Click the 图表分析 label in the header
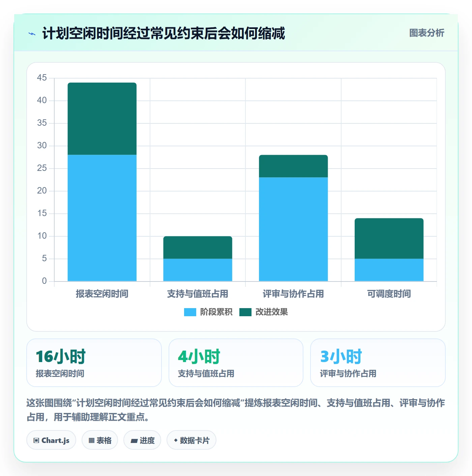Image resolution: width=472 pixels, height=476 pixels. click(x=426, y=33)
